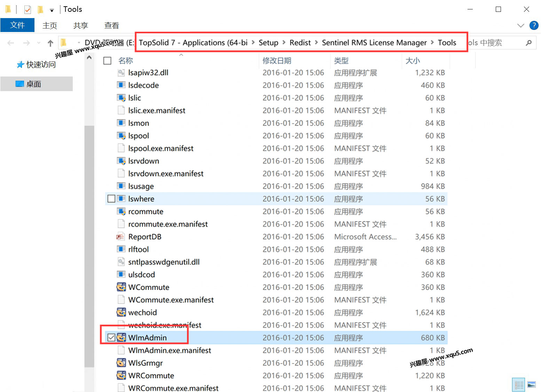
Task: Expand the chevron after TopSolid 7 in the path
Action: 253,42
